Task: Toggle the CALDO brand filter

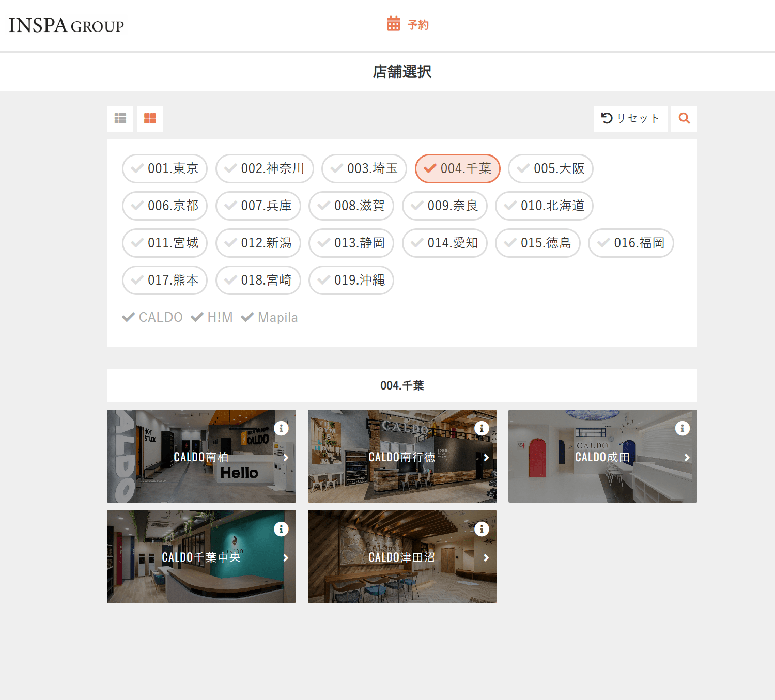Action: click(x=152, y=317)
